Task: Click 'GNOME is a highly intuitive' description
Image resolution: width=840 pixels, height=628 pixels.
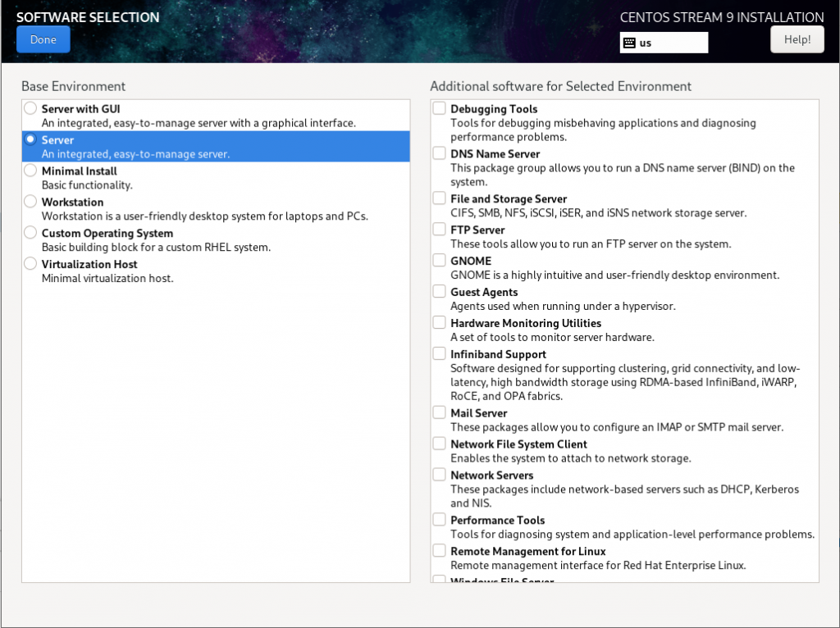Action: point(614,275)
